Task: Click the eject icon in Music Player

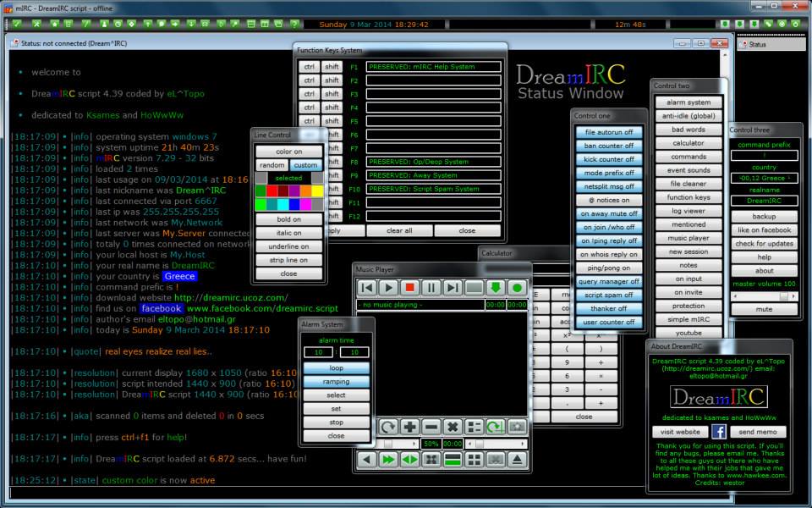Action: tap(516, 459)
